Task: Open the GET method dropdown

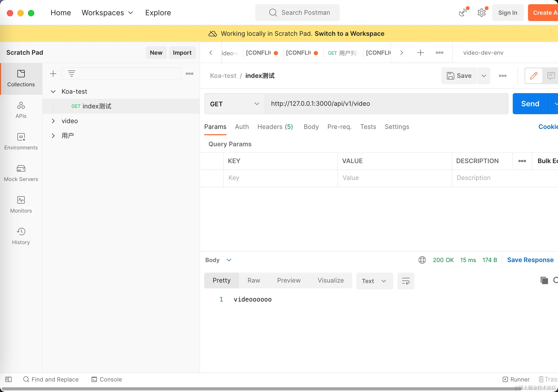Action: pos(234,104)
